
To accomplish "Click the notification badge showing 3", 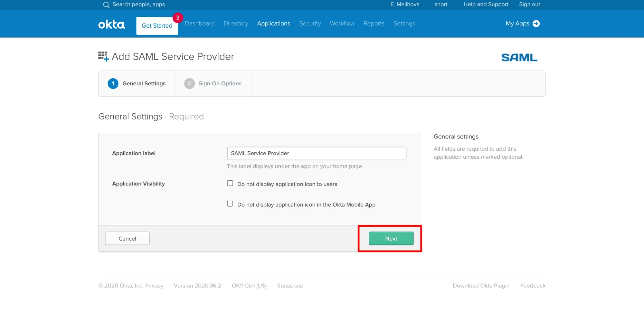I will (x=177, y=18).
